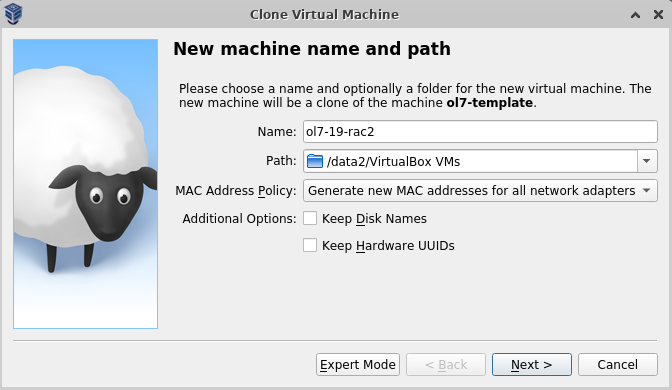Click the disabled Back button

click(446, 365)
